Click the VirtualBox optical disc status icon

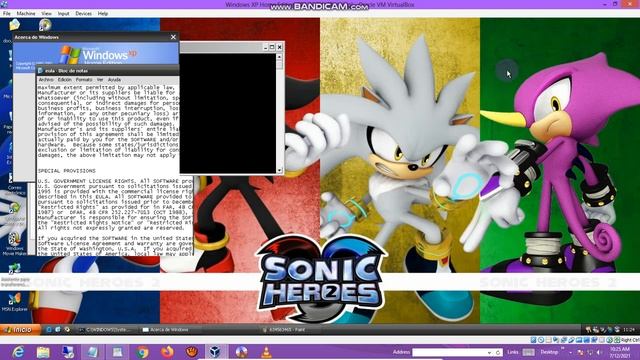click(541, 340)
